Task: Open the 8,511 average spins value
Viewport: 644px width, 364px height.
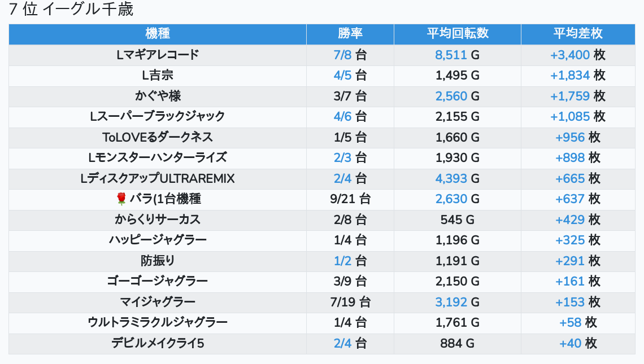Action: pos(451,55)
